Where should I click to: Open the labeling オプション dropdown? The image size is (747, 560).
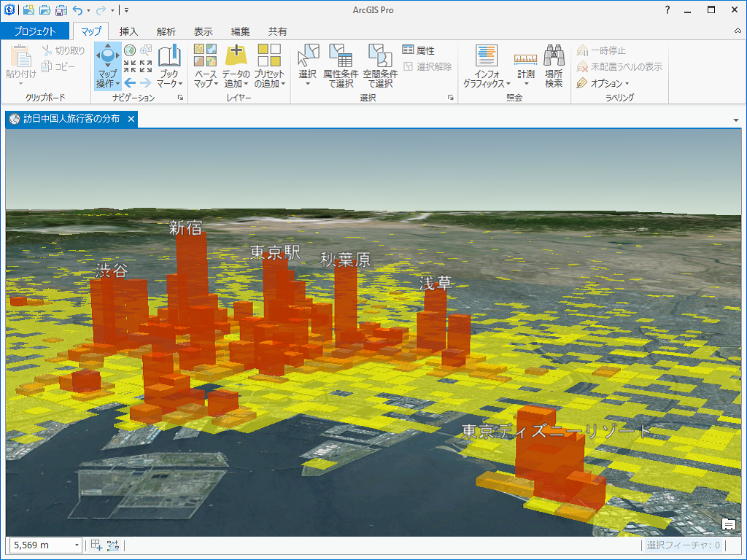[603, 83]
